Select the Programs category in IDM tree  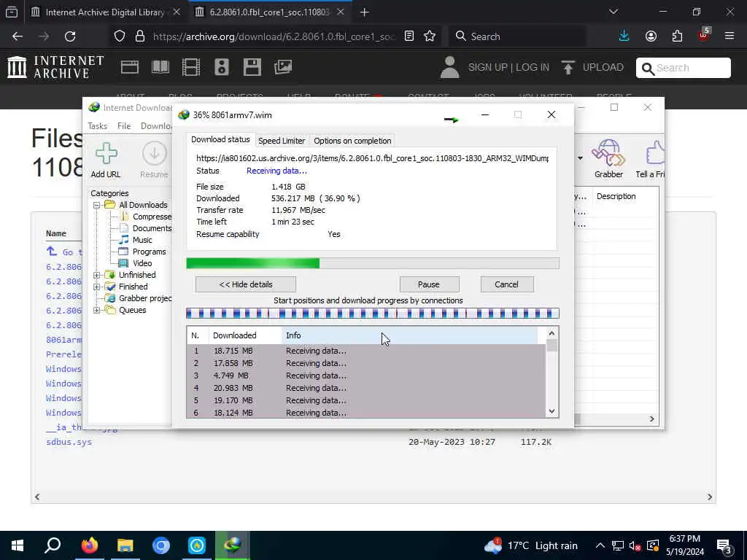pyautogui.click(x=149, y=252)
